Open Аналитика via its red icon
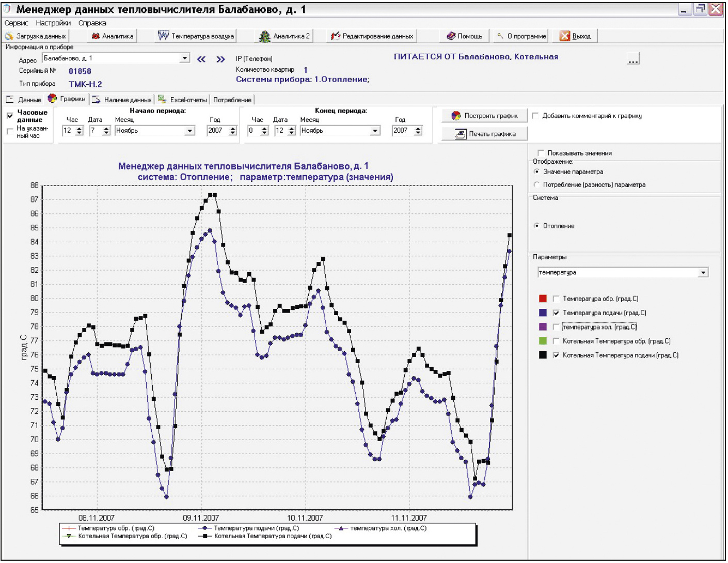The image size is (728, 563). (x=96, y=36)
